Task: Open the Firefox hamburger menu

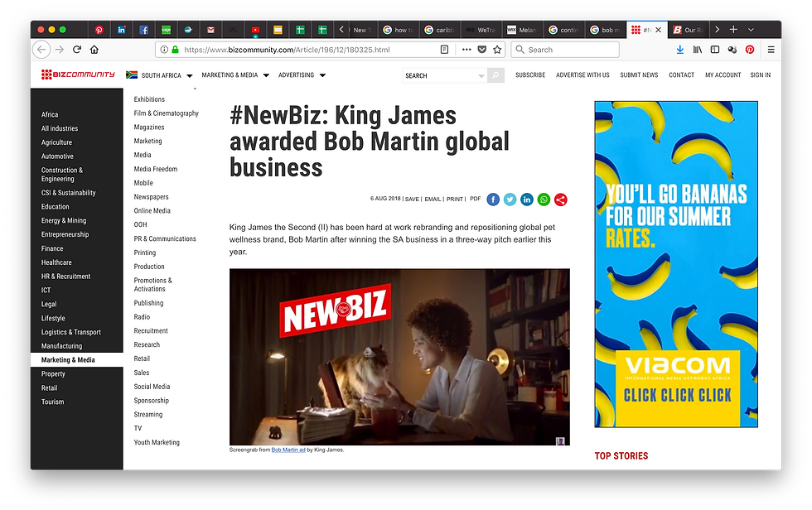Action: coord(771,50)
